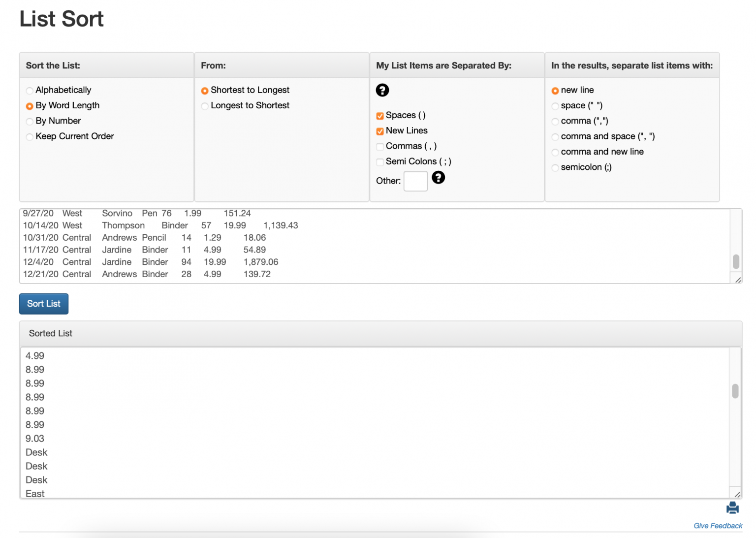Click the 1,879.06 value in input list
This screenshot has width=756, height=538.
coord(261,262)
